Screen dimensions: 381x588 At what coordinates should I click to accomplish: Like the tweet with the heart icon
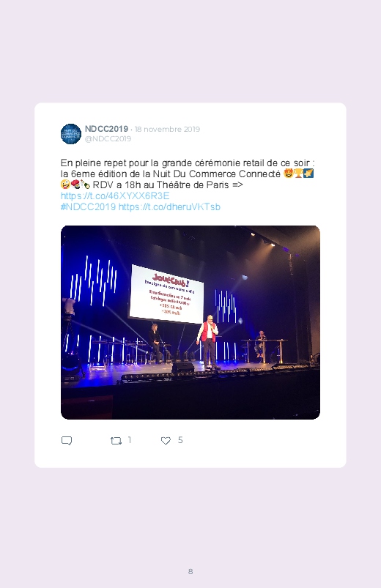coord(166,441)
